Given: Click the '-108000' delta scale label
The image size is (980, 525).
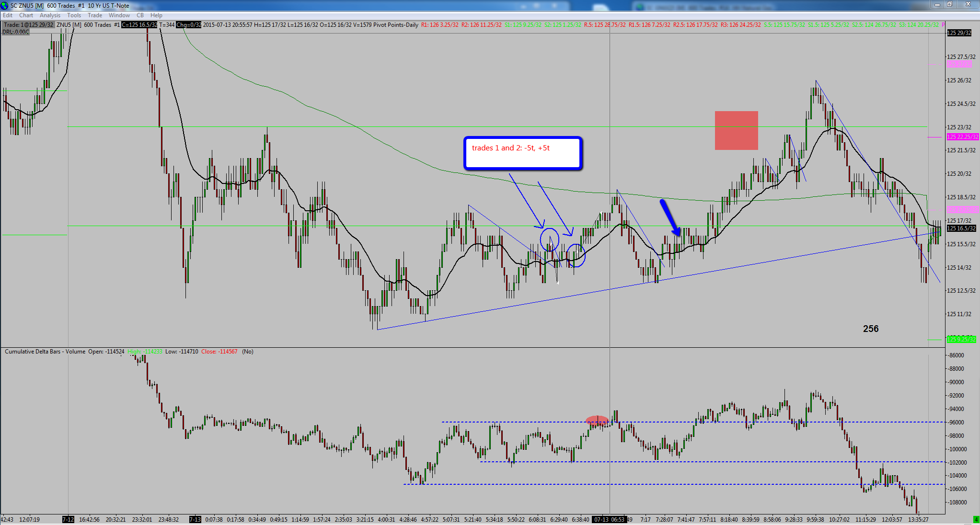Looking at the screenshot, I should [x=957, y=502].
